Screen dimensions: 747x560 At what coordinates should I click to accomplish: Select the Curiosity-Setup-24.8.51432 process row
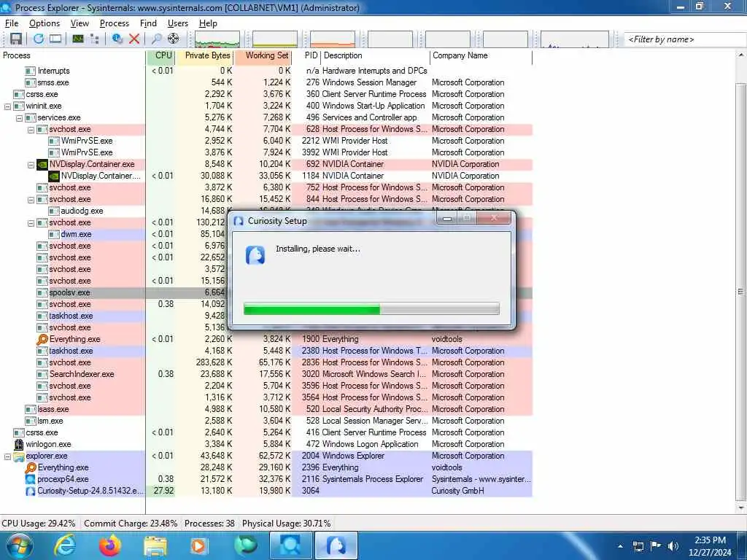click(266, 491)
